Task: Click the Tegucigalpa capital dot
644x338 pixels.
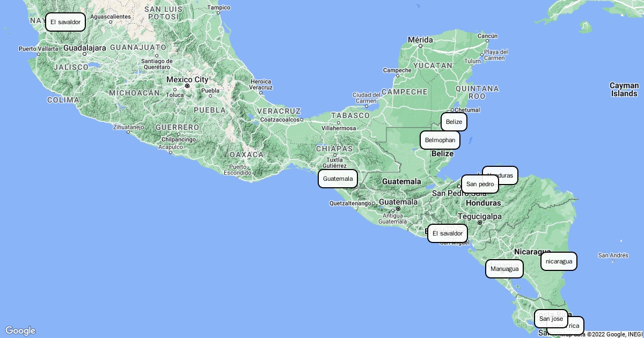Action: point(480,222)
